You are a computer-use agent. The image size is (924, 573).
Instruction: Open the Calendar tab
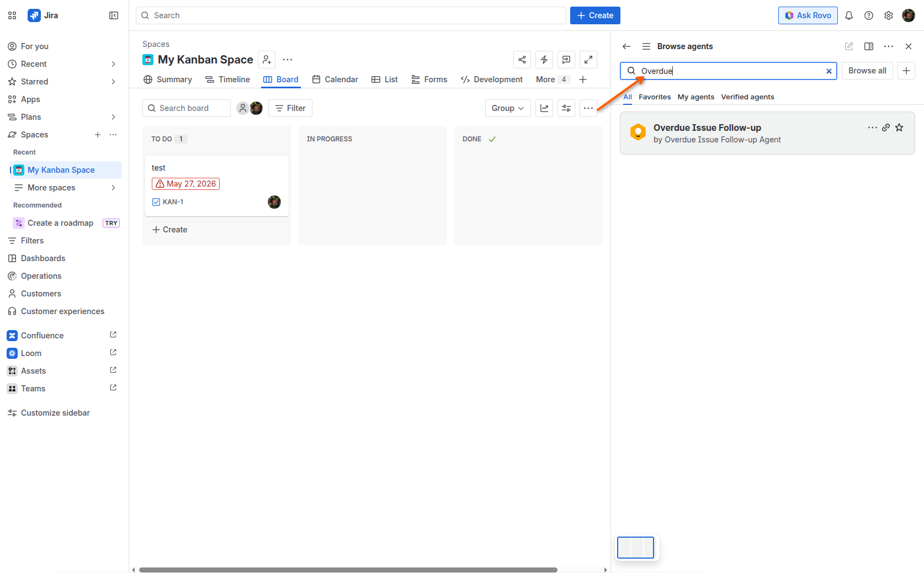tap(335, 79)
